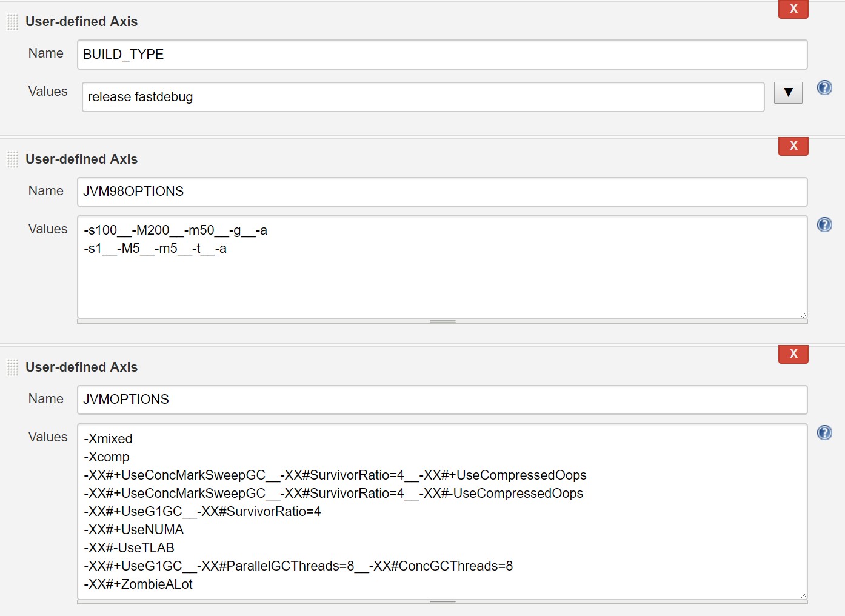Click the -Xcomp line in JVMOPTIONS values
The height and width of the screenshot is (616, 845).
(x=107, y=457)
